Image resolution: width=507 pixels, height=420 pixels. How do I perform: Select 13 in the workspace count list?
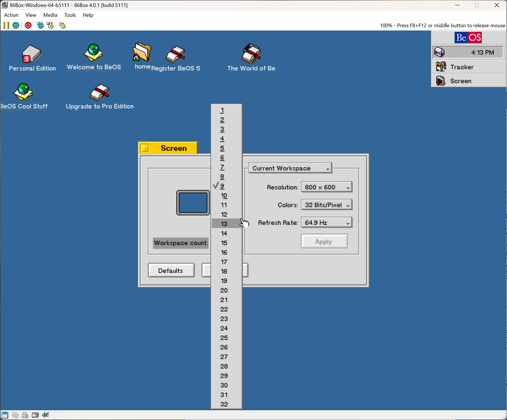[224, 224]
